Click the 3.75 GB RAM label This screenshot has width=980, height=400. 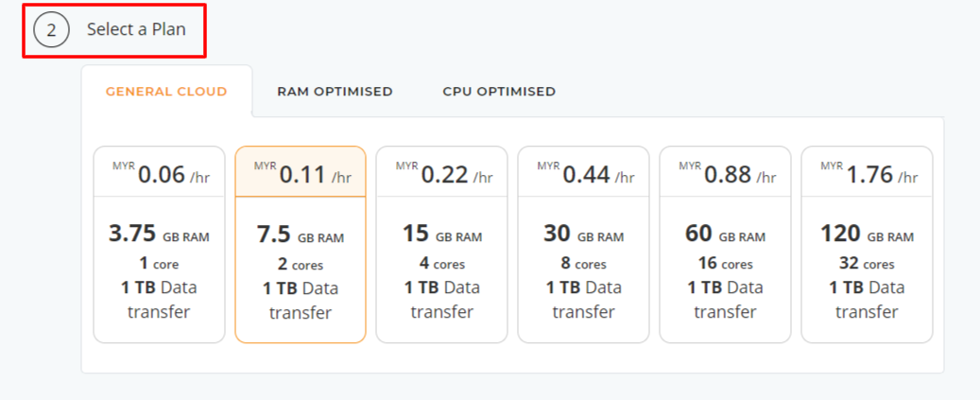(x=159, y=235)
